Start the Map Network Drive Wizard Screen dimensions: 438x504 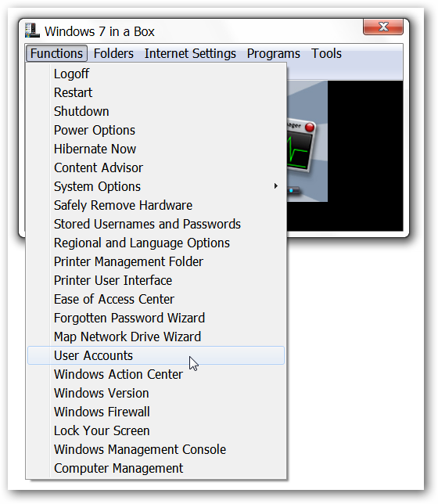coord(156,337)
